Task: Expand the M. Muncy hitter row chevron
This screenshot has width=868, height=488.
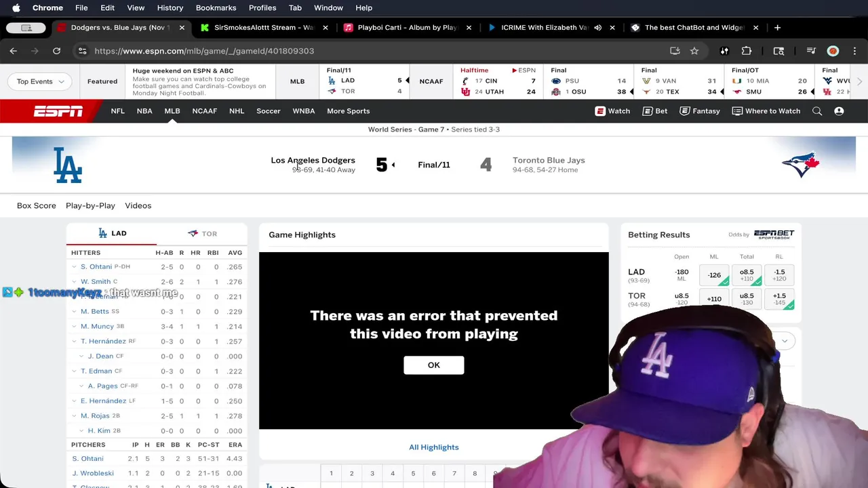Action: pyautogui.click(x=74, y=327)
